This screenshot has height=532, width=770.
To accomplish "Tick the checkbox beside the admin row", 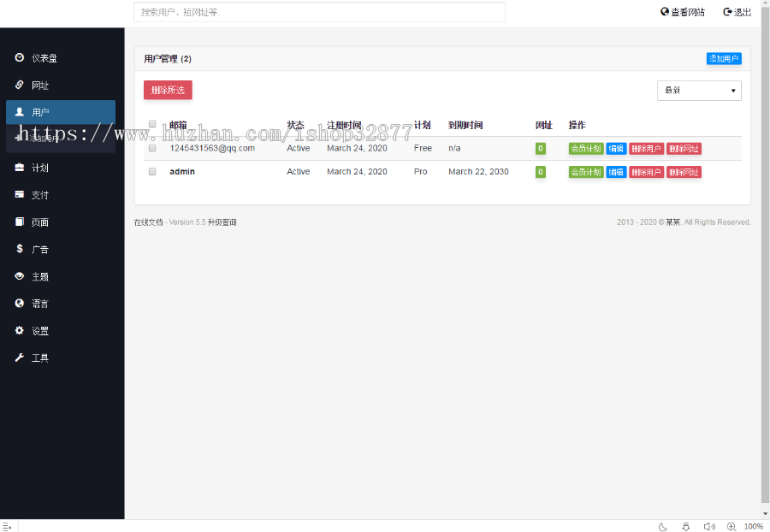I will [x=152, y=171].
